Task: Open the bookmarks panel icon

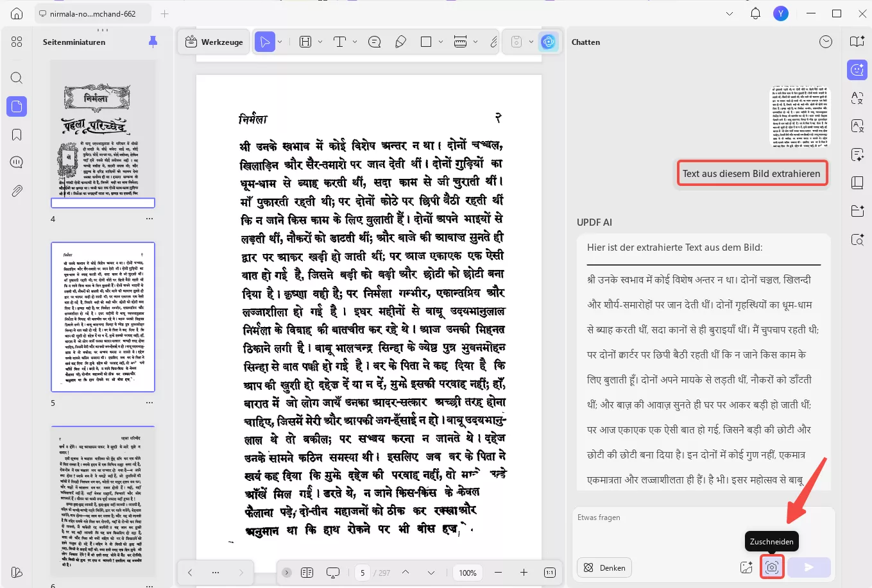Action: point(17,135)
